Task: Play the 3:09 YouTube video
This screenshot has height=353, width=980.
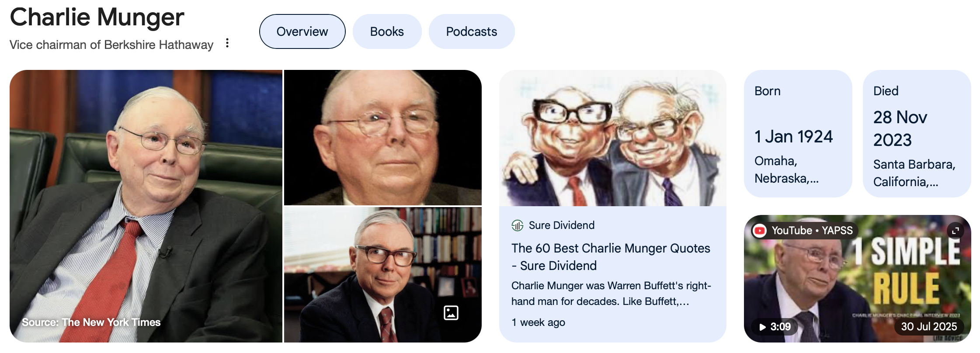Action: click(775, 326)
